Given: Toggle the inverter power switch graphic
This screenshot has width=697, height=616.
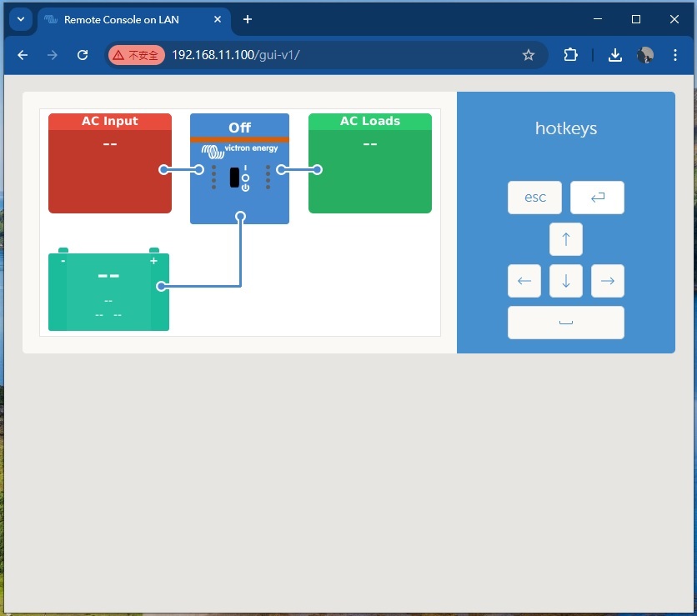Looking at the screenshot, I should (x=234, y=177).
